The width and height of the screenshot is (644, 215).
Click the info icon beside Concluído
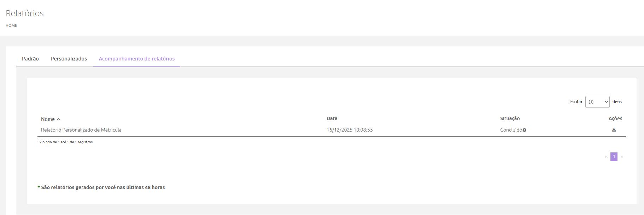[525, 130]
